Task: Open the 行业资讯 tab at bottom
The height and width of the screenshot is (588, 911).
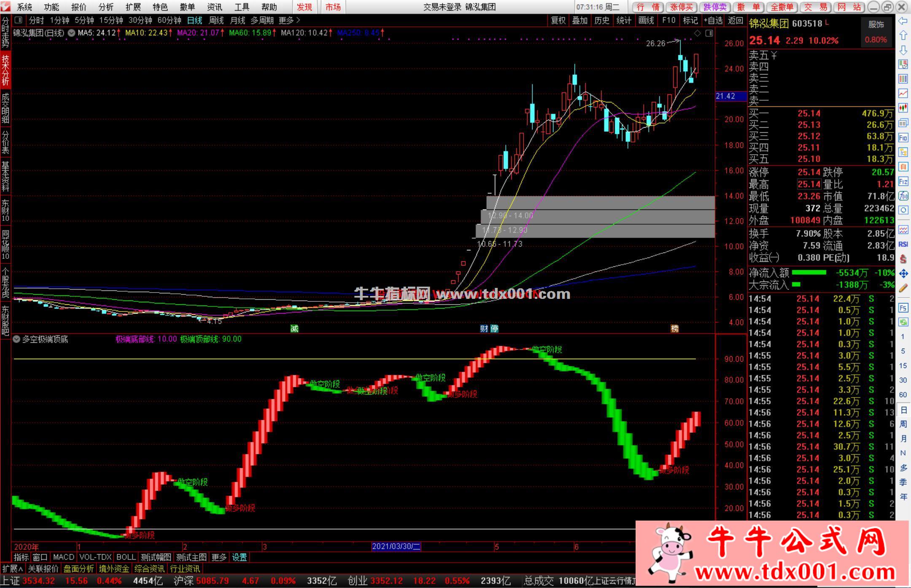Action: (185, 569)
